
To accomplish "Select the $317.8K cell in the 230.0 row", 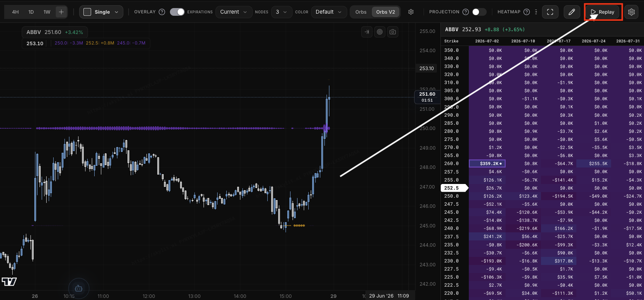I will (559, 261).
